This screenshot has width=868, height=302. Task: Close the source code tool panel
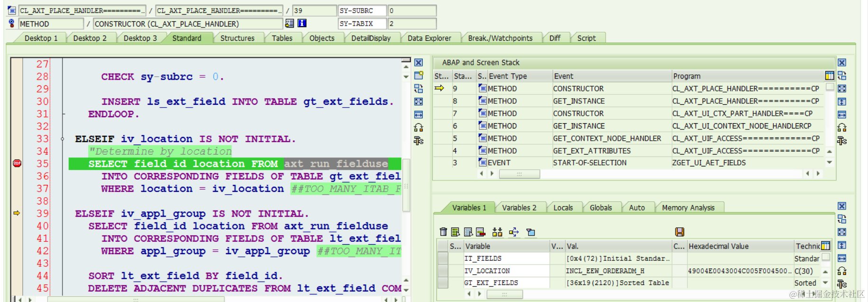(419, 63)
